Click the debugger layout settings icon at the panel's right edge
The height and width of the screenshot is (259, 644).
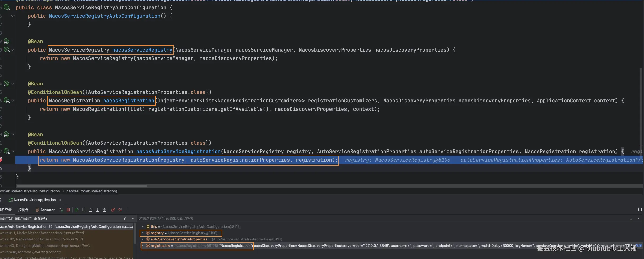[x=640, y=210]
